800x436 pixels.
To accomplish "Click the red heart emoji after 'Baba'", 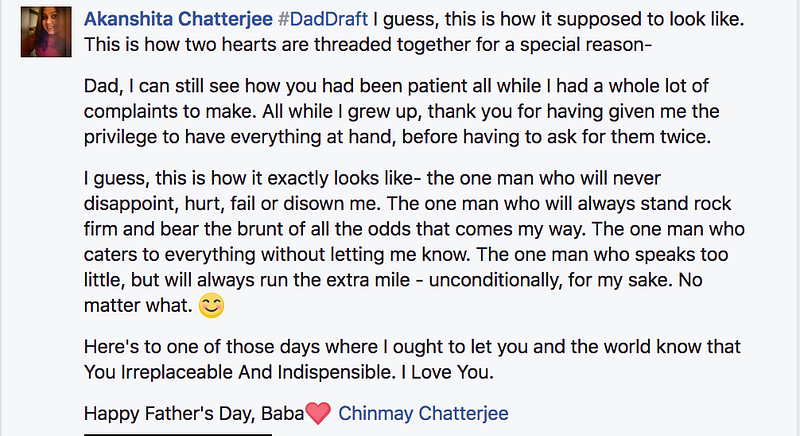I will (x=318, y=413).
